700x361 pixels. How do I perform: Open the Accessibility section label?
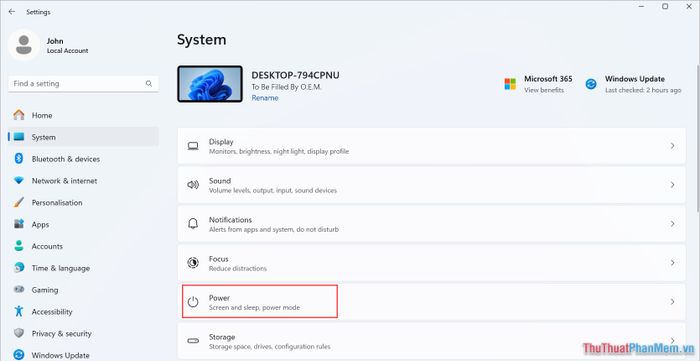[52, 311]
